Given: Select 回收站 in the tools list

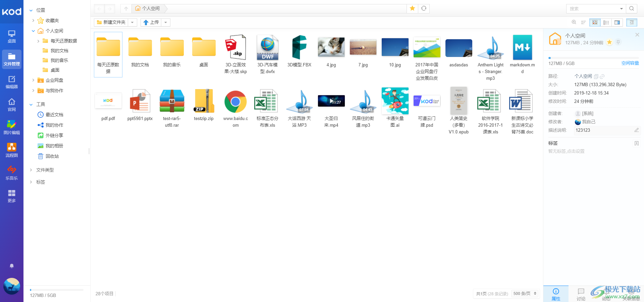Looking at the screenshot, I should tap(52, 156).
